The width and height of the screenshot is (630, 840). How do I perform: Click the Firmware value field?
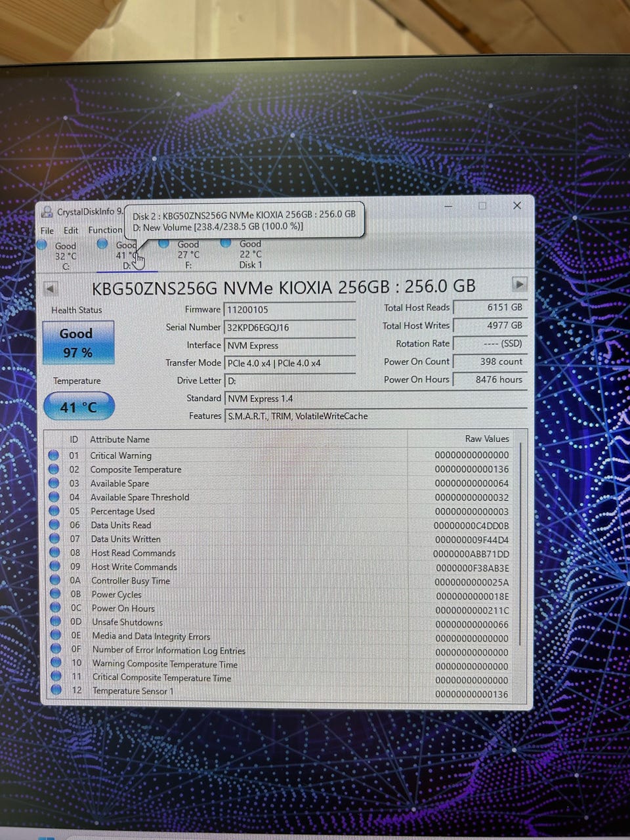(x=289, y=310)
